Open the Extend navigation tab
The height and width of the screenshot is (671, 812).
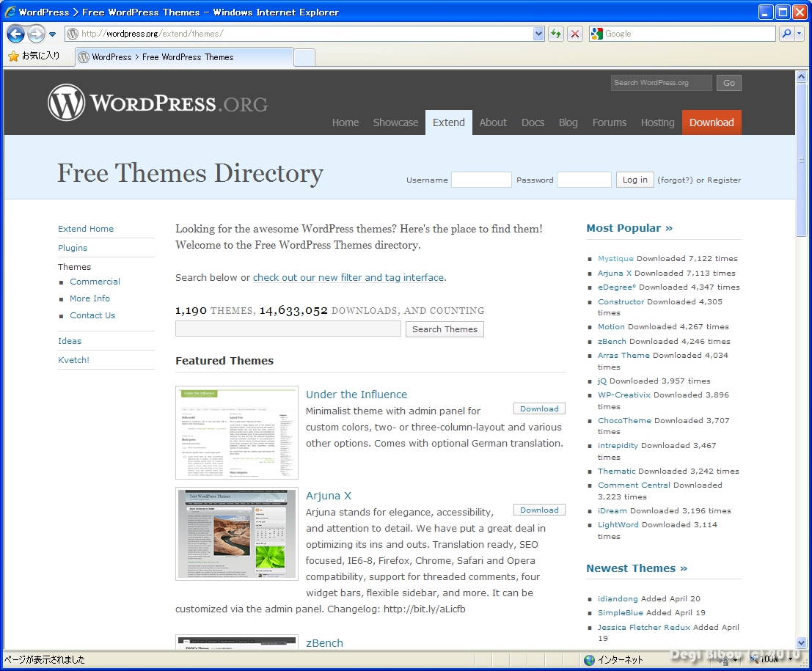pyautogui.click(x=449, y=122)
